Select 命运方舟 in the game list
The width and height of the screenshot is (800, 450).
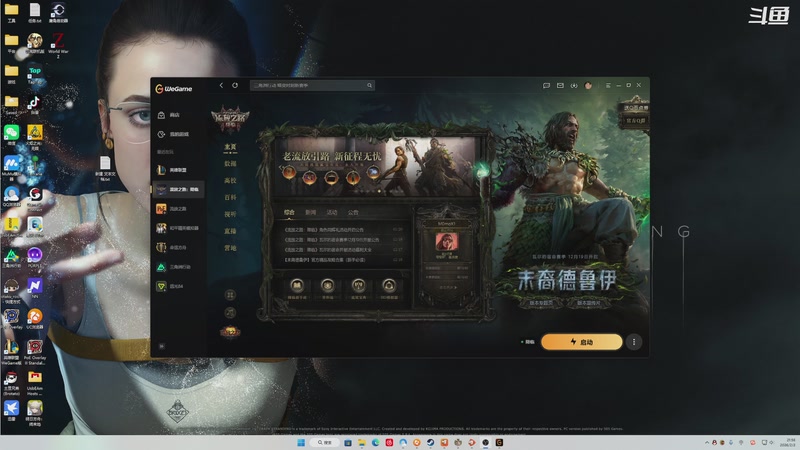click(178, 247)
